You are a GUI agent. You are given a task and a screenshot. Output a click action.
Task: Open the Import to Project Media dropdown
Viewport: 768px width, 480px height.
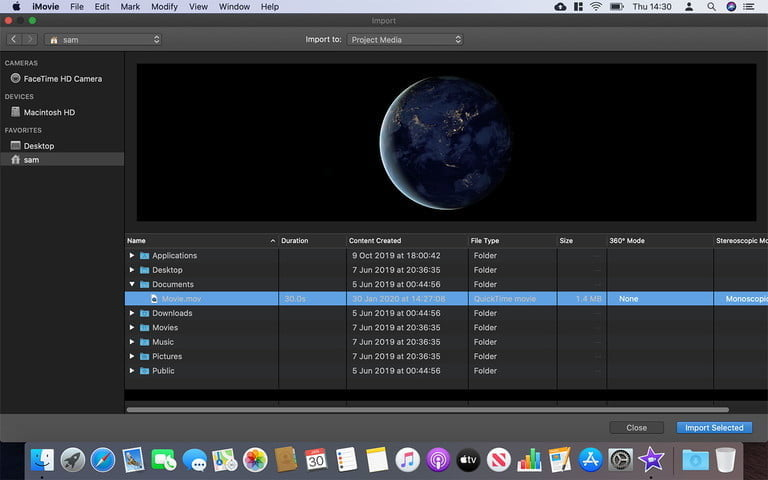tap(405, 40)
